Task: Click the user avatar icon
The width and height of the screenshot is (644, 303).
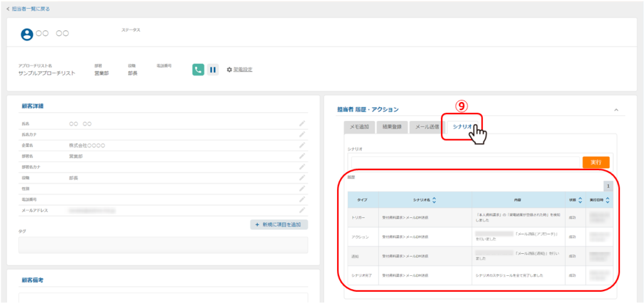Action: (x=27, y=35)
